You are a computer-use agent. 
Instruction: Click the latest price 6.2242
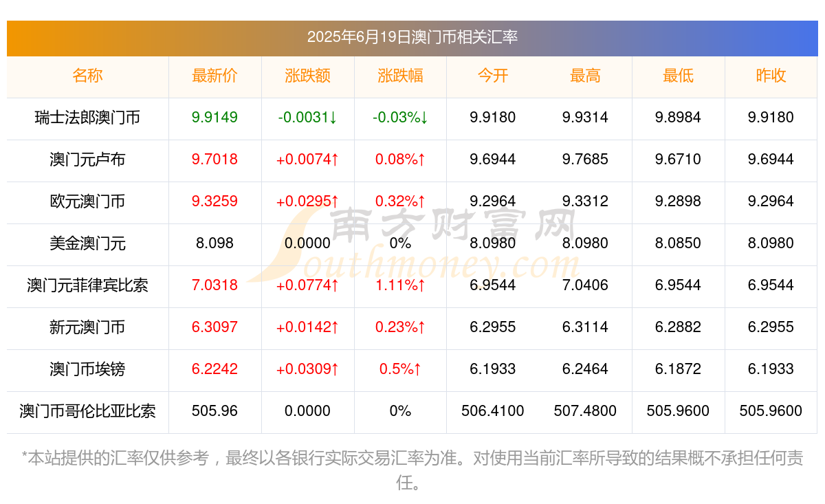(x=214, y=369)
